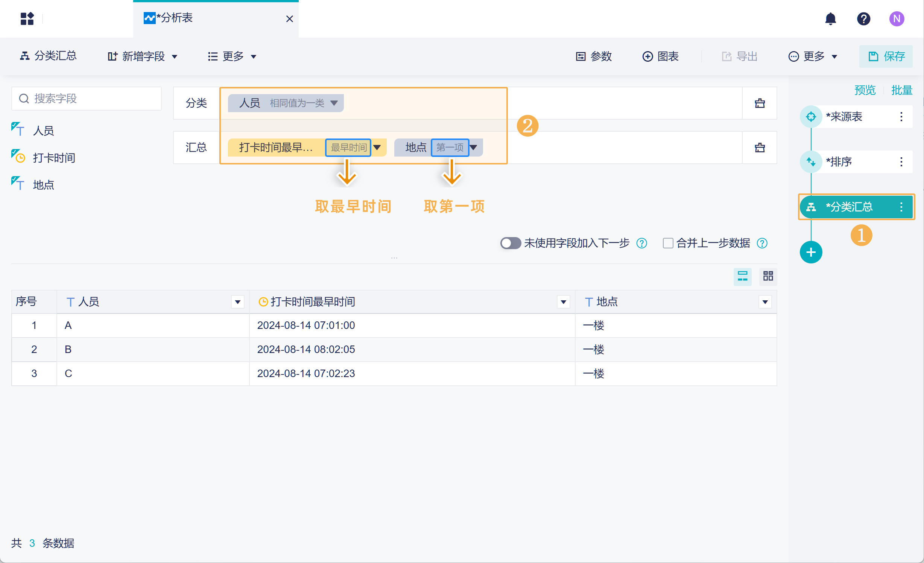Viewport: 924px width, 563px height.
Task: Click the 搜索字段 search field
Action: 87,99
